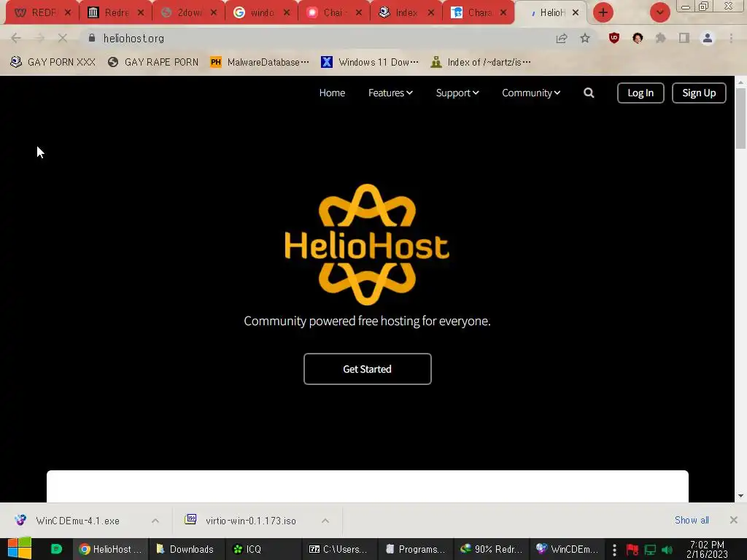
Task: Open the 90% Redr... taskbar window
Action: (492, 549)
